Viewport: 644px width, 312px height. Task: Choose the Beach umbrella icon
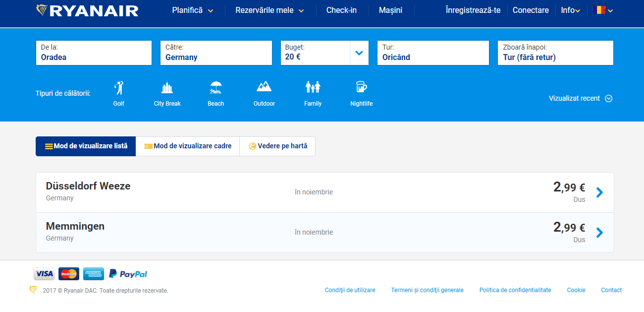coord(215,88)
